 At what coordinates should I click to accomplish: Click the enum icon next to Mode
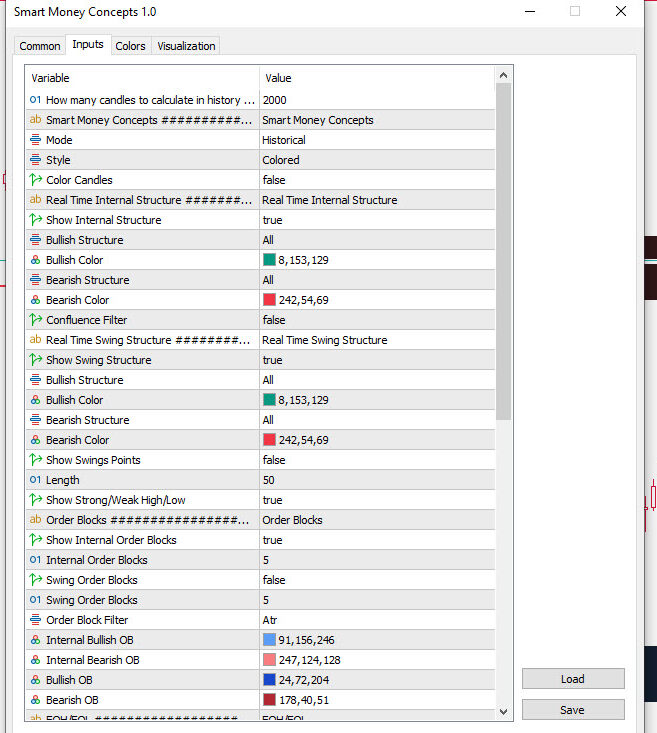coord(36,140)
